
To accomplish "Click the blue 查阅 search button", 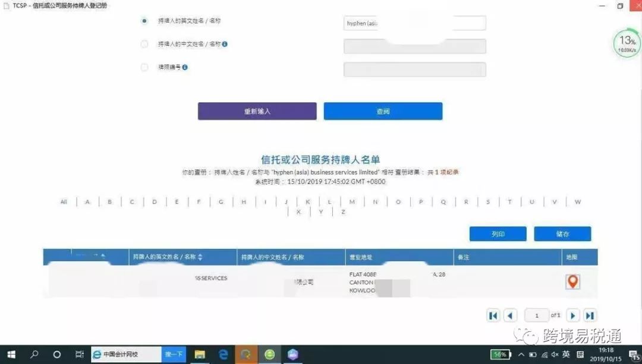I will click(383, 111).
